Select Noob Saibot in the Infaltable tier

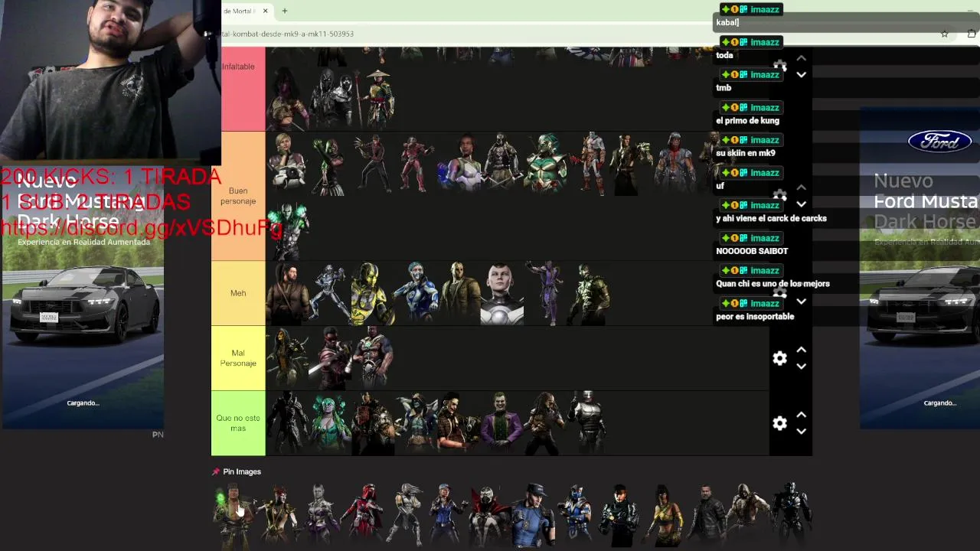click(x=331, y=98)
